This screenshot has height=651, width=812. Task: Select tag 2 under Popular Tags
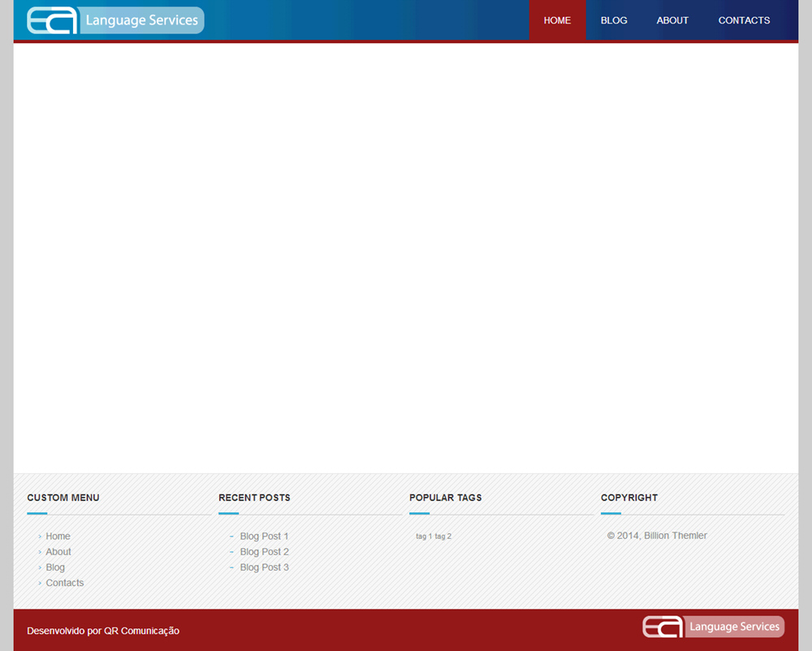pyautogui.click(x=443, y=536)
